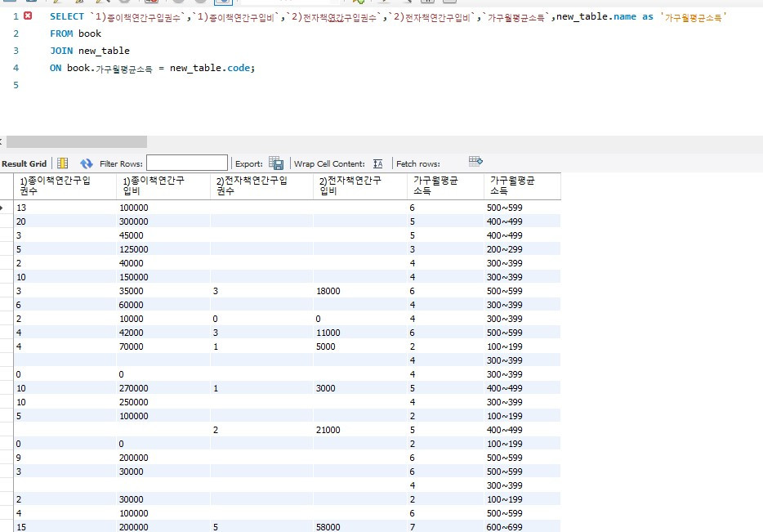Select the cell with value 20
Screen dimensions: 763x532
pyautogui.click(x=65, y=221)
